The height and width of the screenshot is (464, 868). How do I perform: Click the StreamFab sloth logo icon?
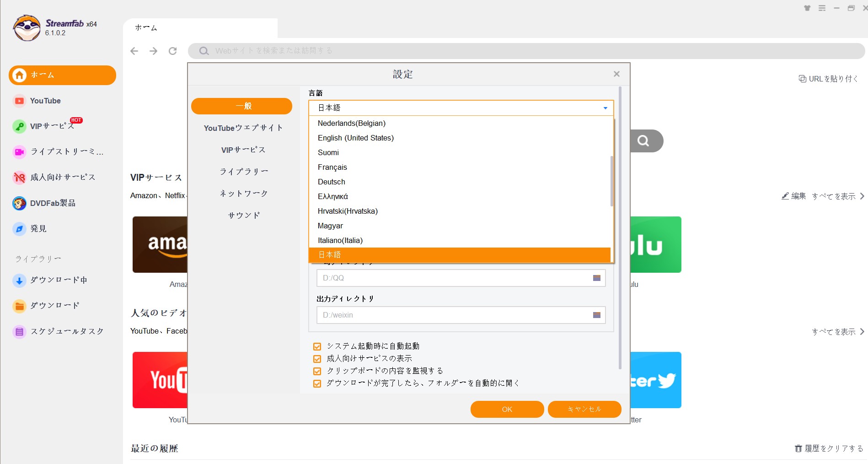(27, 28)
